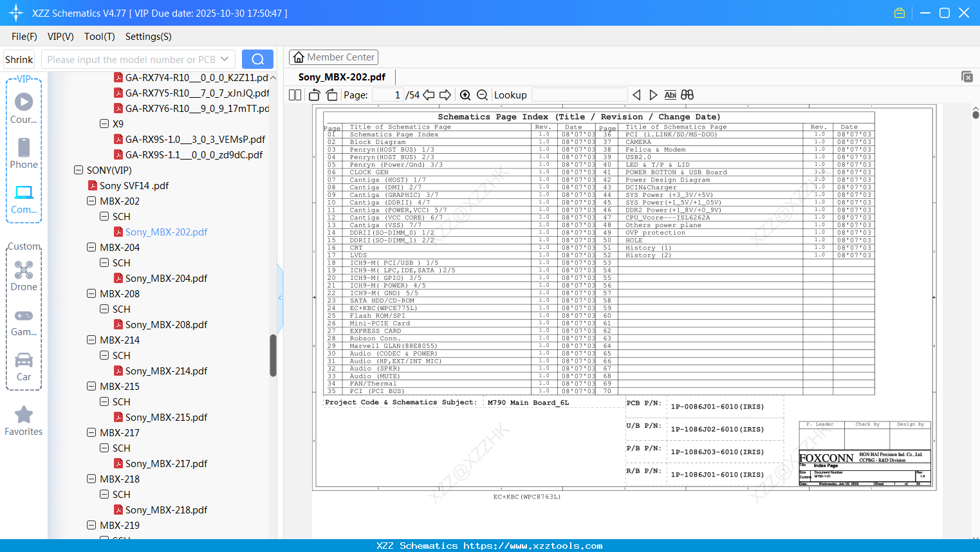Click the yellow toolbox icon in title bar
Viewport: 980px width, 552px height.
point(900,13)
